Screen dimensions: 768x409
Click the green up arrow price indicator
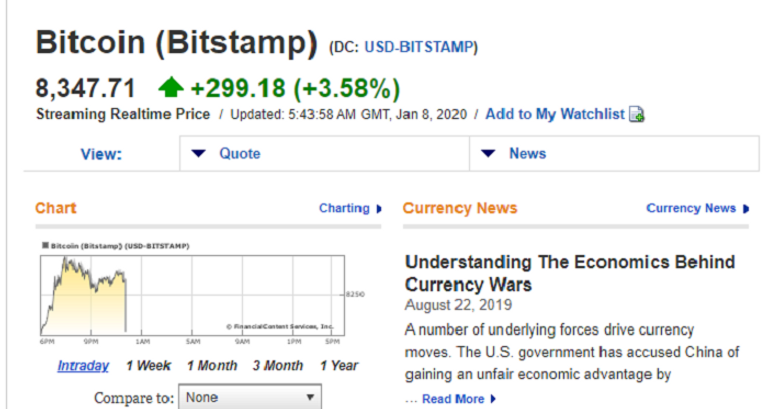click(171, 88)
